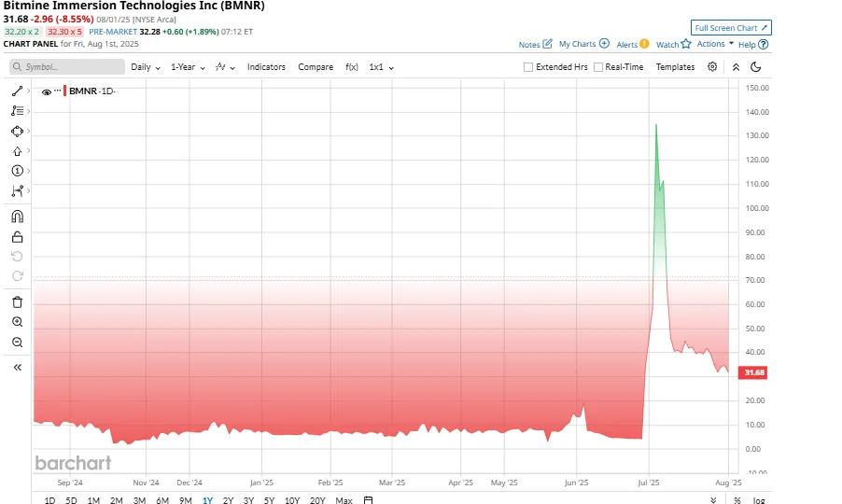Open Alerts link
The width and height of the screenshot is (842, 504).
pos(633,44)
